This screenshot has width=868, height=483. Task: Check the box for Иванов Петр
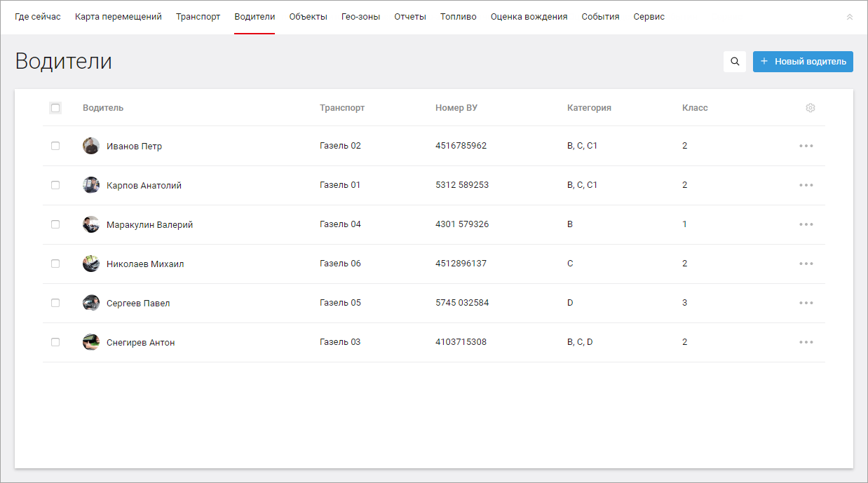point(55,146)
